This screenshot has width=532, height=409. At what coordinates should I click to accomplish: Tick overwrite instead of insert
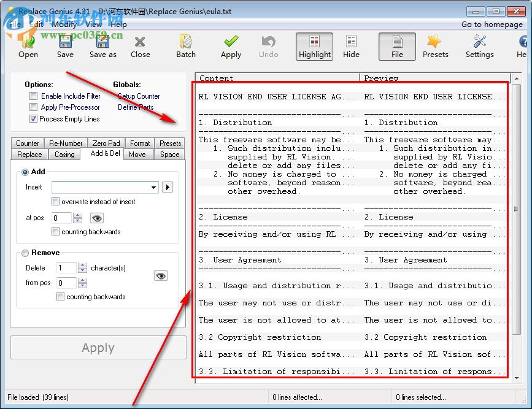(55, 202)
